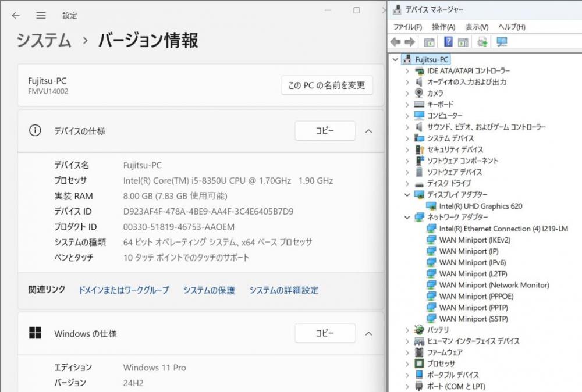
Task: Open ドメインまたはワークグループ link
Action: click(x=124, y=290)
